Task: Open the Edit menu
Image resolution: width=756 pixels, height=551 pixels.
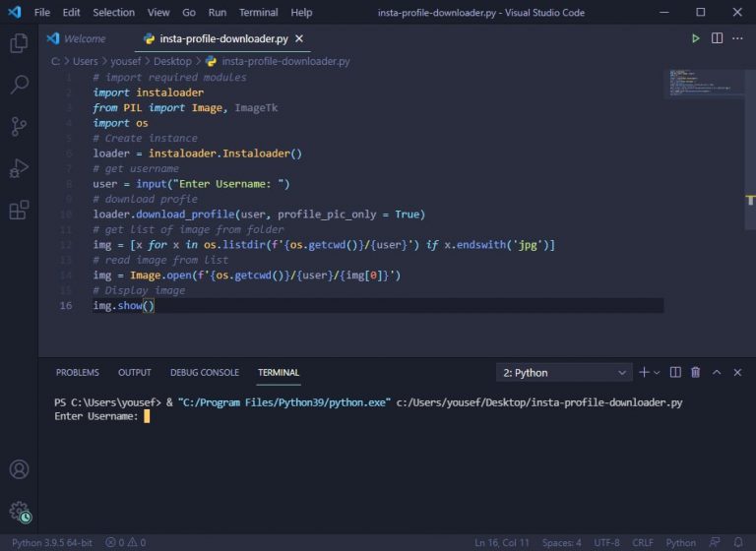Action: click(x=71, y=13)
